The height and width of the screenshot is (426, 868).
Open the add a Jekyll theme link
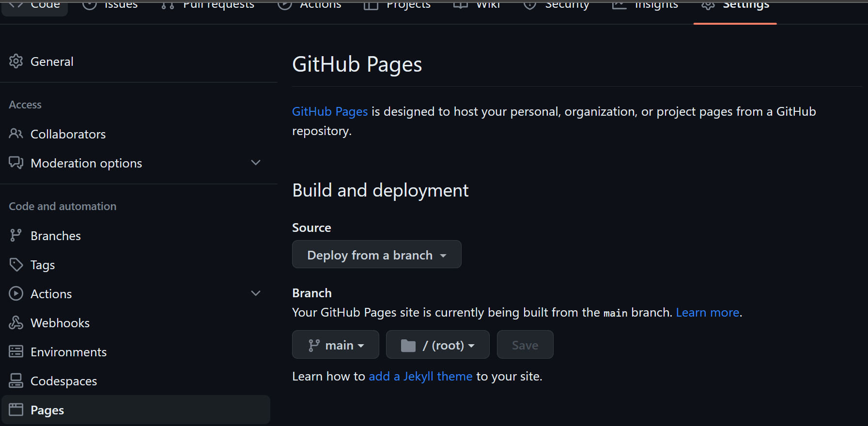point(420,376)
